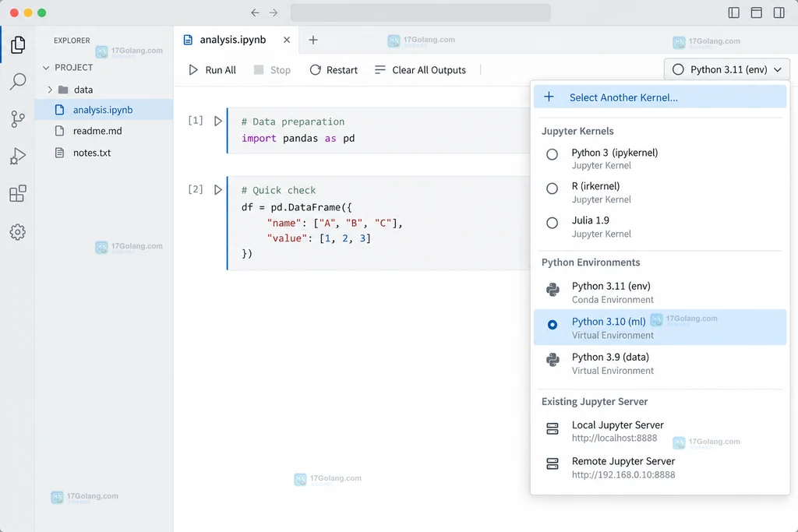
Task: Click the Python logo next to Python 3.9 (data)
Action: (553, 360)
